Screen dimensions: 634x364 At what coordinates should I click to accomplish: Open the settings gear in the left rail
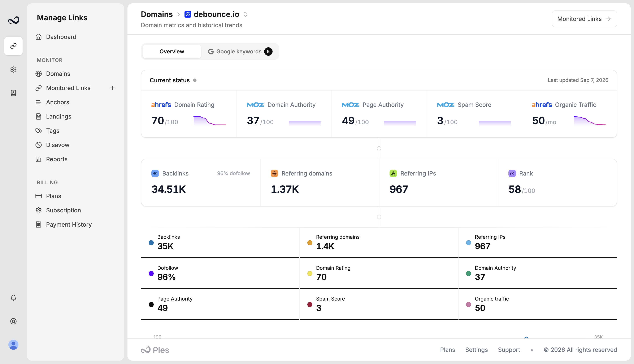click(x=13, y=70)
